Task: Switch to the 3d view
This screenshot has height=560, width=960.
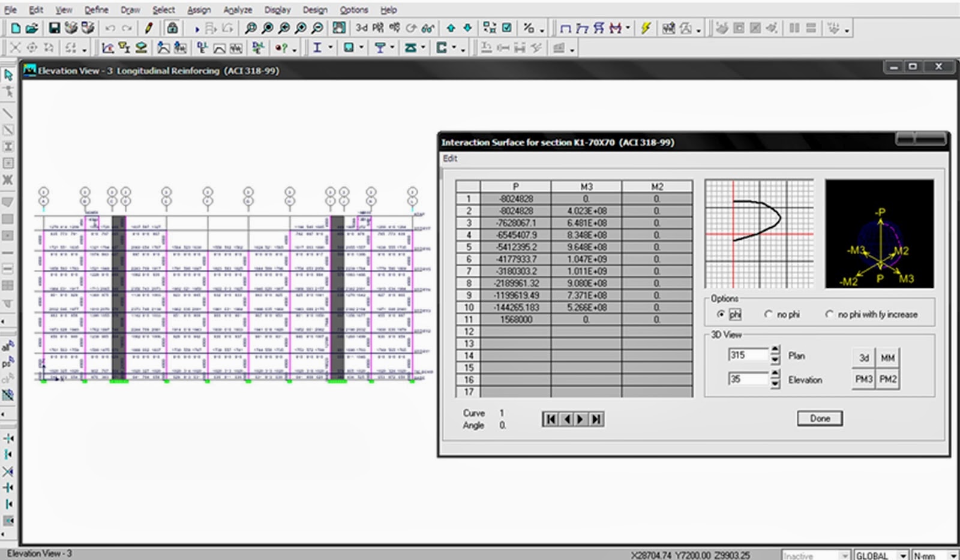Action: [x=361, y=28]
